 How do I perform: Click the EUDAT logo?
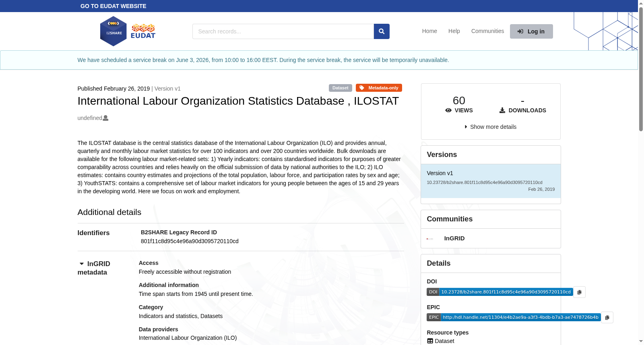(x=143, y=31)
